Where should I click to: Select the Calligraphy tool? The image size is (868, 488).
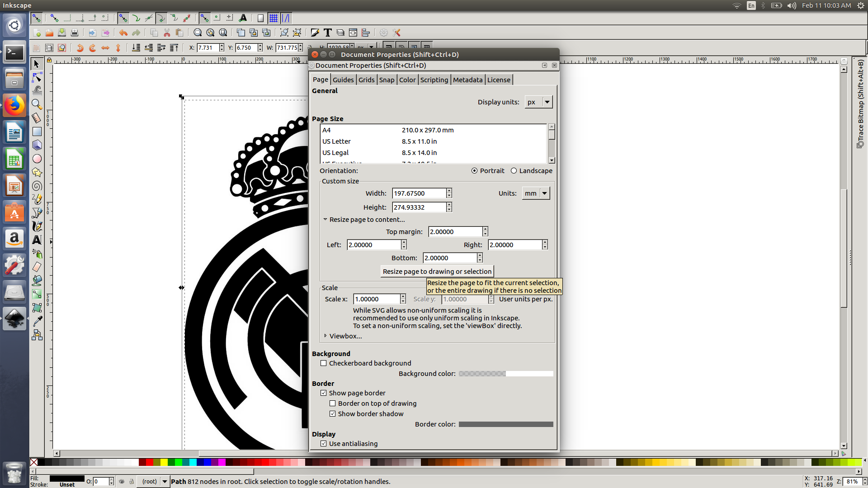37,226
